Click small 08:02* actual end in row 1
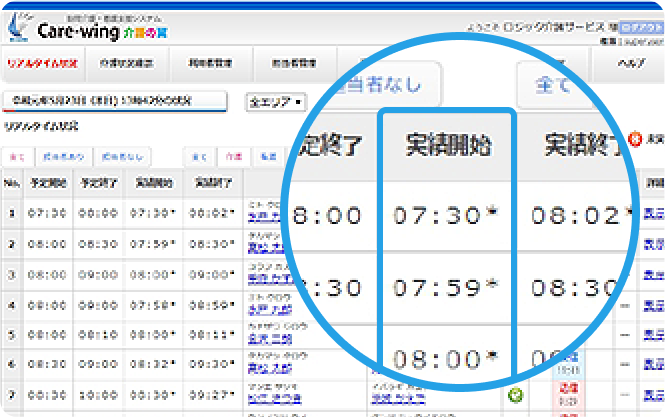 tap(212, 213)
